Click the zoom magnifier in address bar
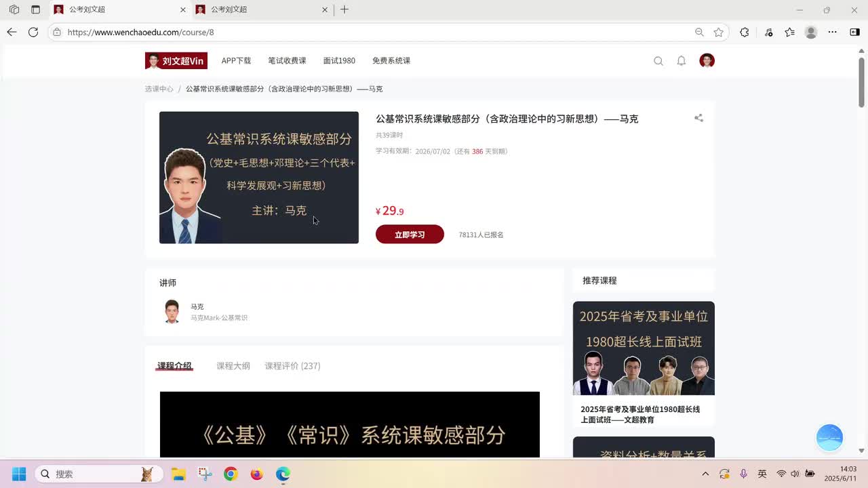Screen dimensions: 868x488 699,32
